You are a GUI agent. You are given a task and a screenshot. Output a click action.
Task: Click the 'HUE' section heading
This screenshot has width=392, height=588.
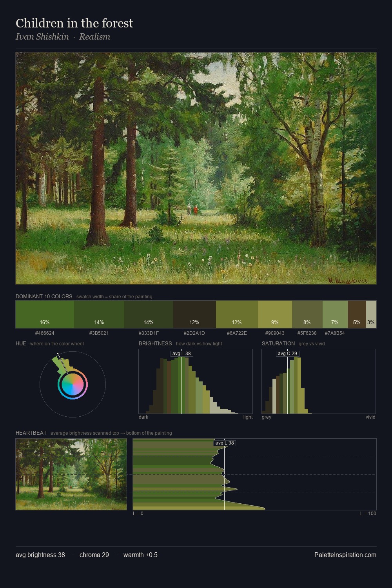tap(21, 343)
